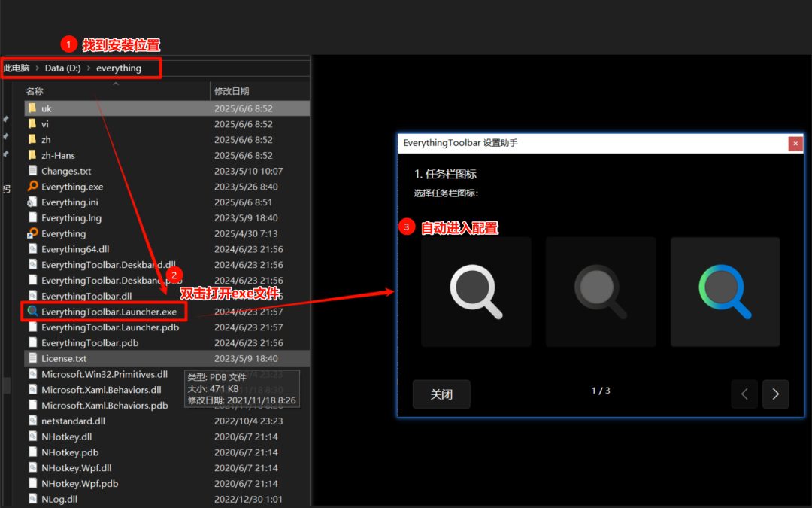Select NLog.dll at the list bottom
This screenshot has width=812, height=508.
(x=58, y=498)
